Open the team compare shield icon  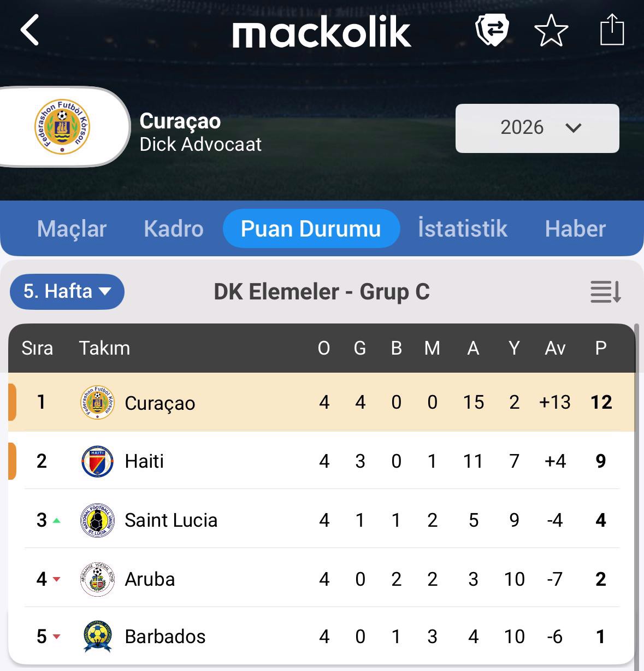point(492,30)
